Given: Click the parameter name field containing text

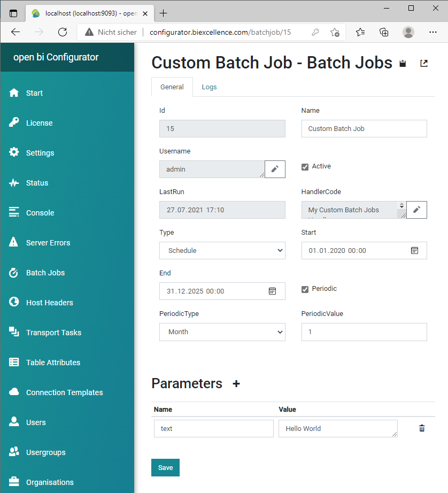Looking at the screenshot, I should [x=214, y=428].
